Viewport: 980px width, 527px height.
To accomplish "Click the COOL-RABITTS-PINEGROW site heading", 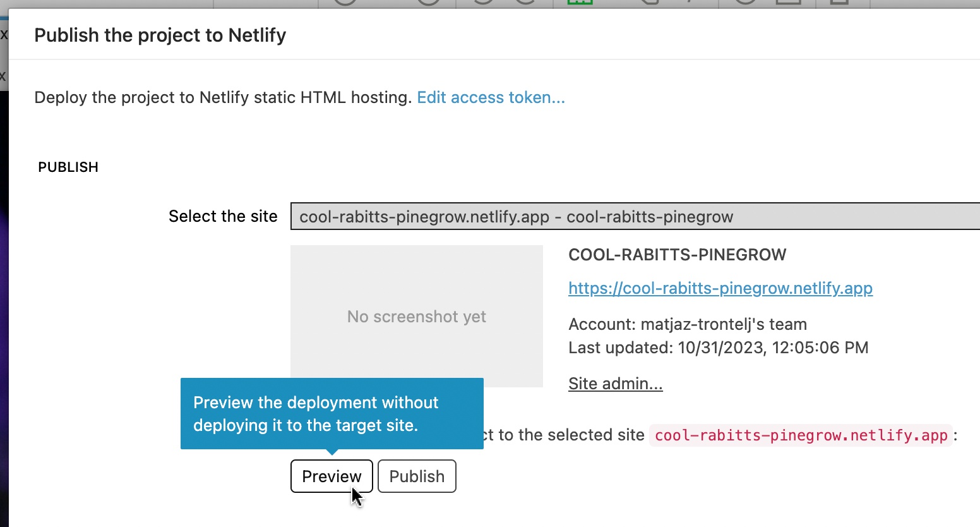I will pyautogui.click(x=678, y=255).
